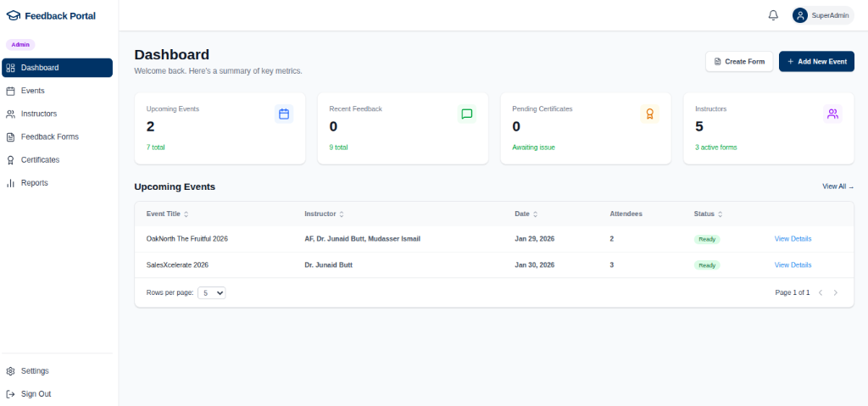Click the Ready status badge for OakNorth event
The width and height of the screenshot is (868, 406).
click(x=707, y=239)
